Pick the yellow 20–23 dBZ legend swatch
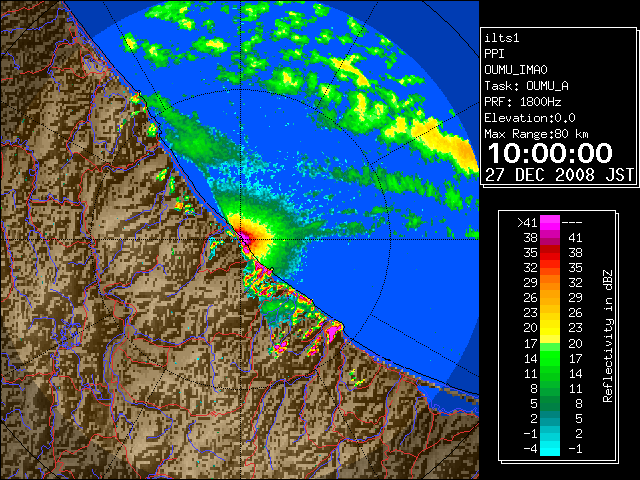Screen dimensions: 640x480 point(550,328)
